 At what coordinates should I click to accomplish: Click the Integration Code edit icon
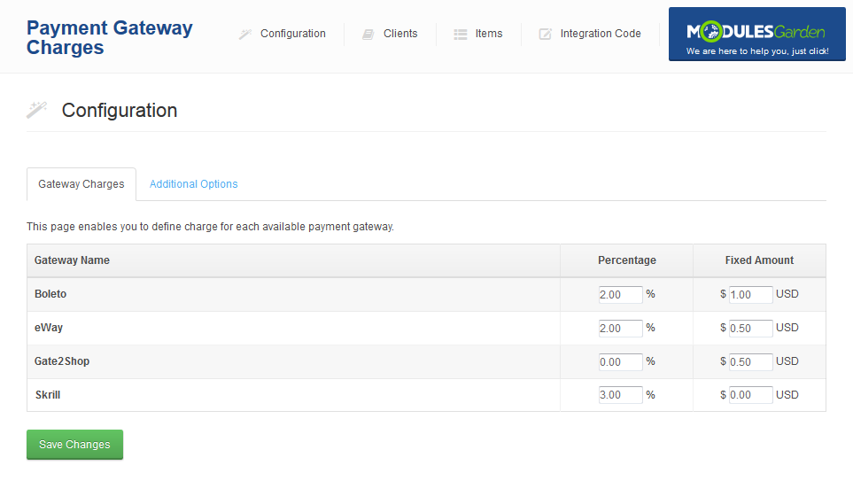[545, 35]
